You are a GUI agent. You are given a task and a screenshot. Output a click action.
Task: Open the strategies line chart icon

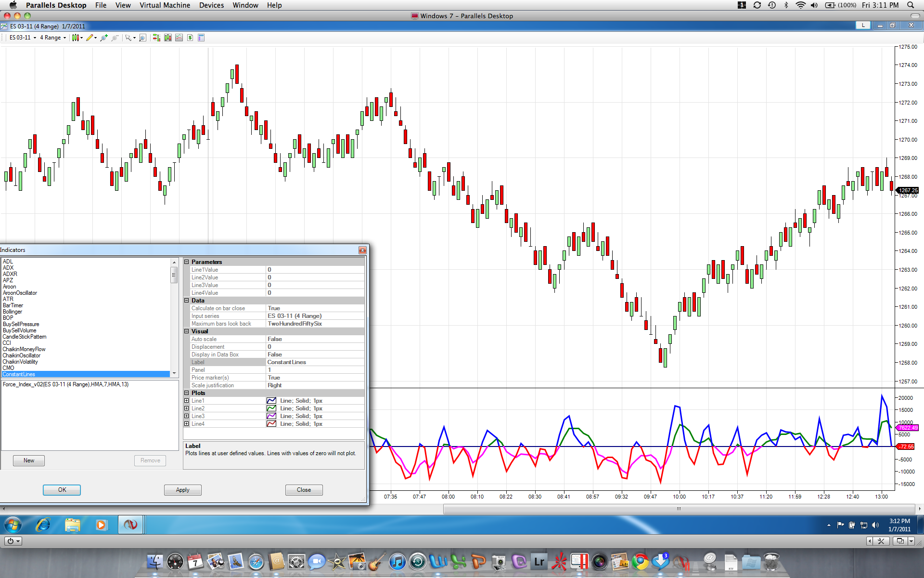click(179, 38)
